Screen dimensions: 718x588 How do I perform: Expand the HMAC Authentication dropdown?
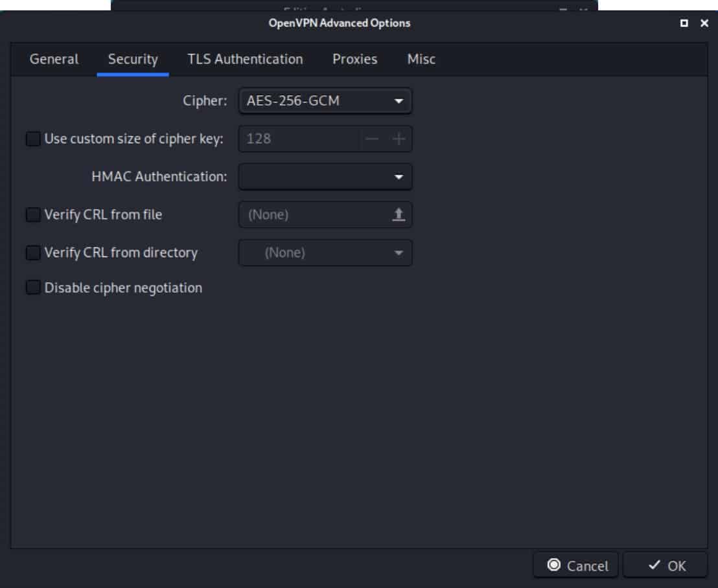325,177
